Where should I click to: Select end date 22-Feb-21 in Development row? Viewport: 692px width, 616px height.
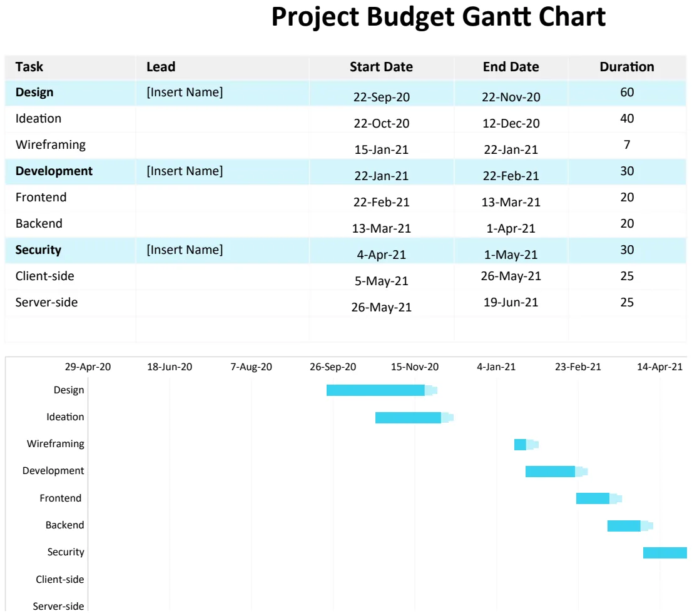(x=511, y=176)
